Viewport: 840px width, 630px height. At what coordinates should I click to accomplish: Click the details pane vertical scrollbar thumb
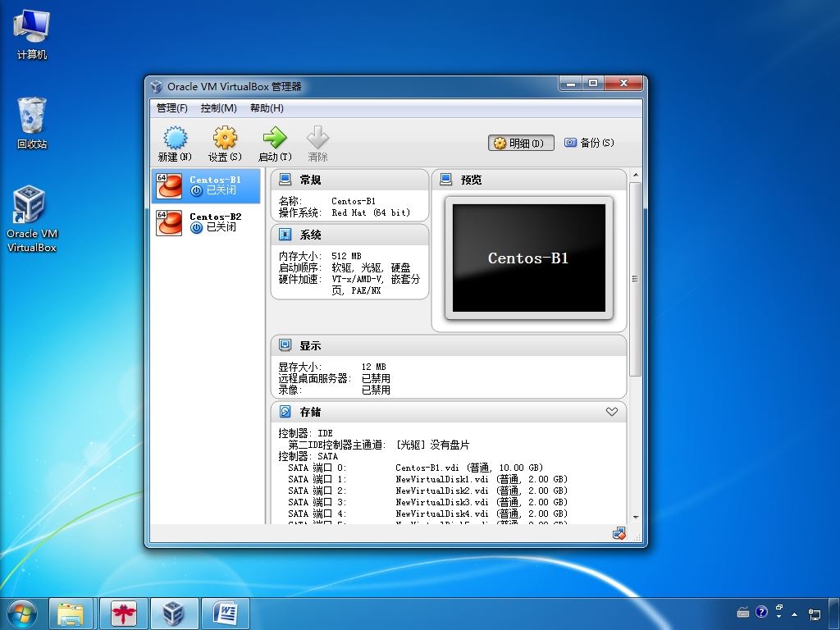(x=636, y=279)
